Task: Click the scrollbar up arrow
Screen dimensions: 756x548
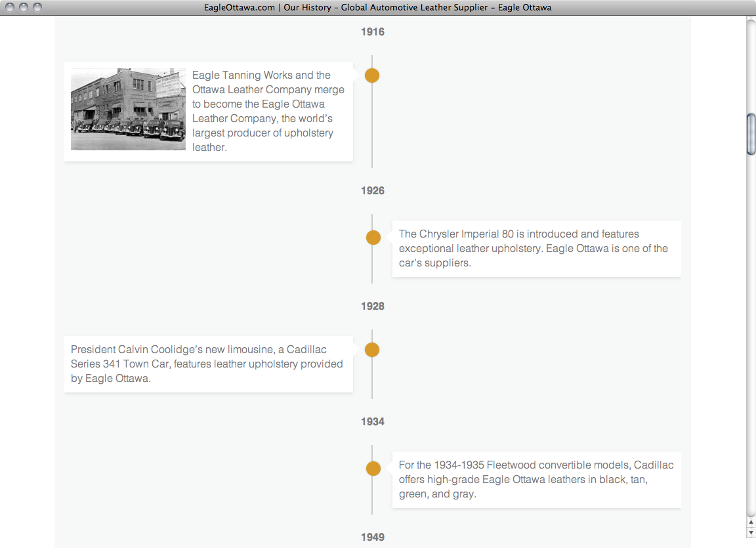Action: point(751,522)
